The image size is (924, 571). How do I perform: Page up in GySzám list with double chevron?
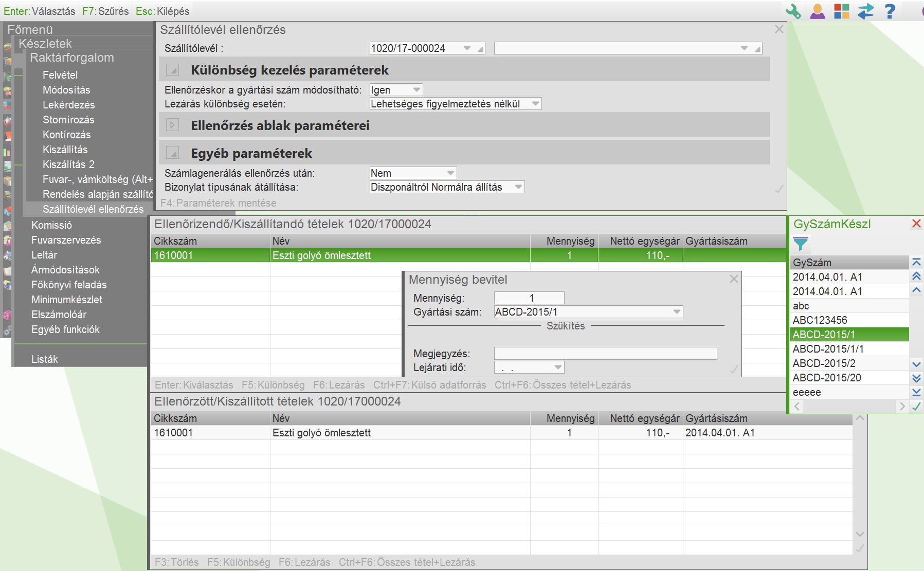pyautogui.click(x=916, y=277)
